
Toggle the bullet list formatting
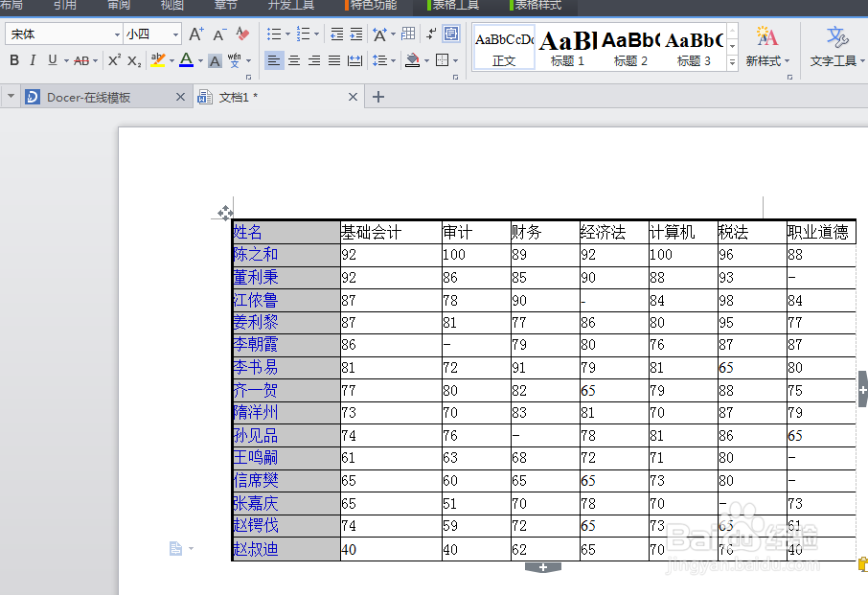coord(272,34)
